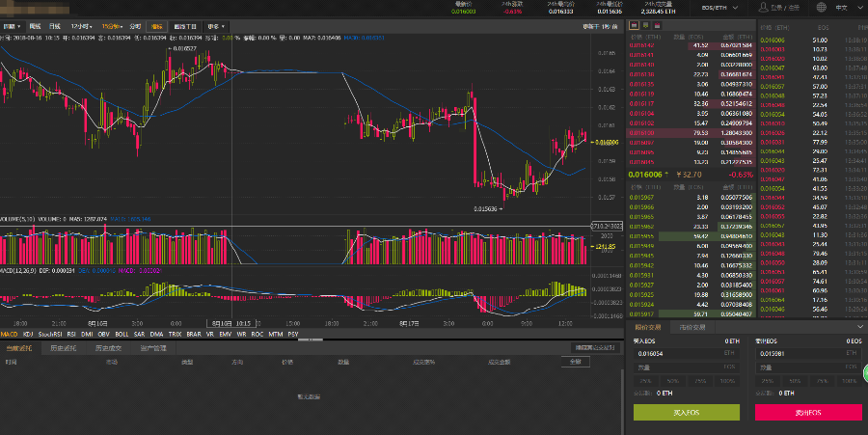Click 50% buy amount percentage selector
The image size is (868, 435).
(671, 380)
